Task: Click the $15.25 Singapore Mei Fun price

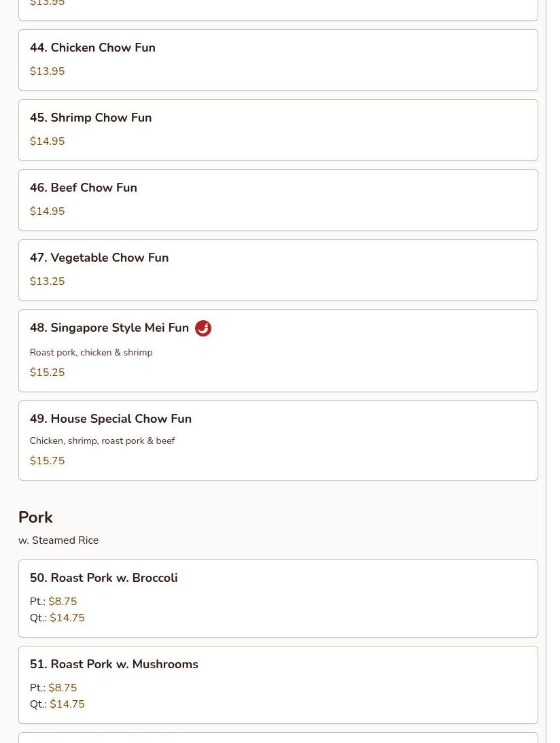Action: [x=47, y=373]
